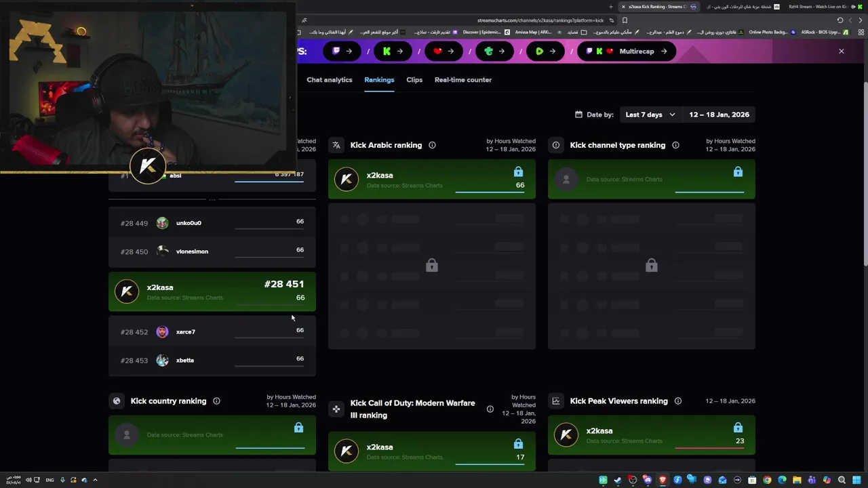Open Discord from the taskbar
The image size is (868, 488).
pyautogui.click(x=648, y=480)
